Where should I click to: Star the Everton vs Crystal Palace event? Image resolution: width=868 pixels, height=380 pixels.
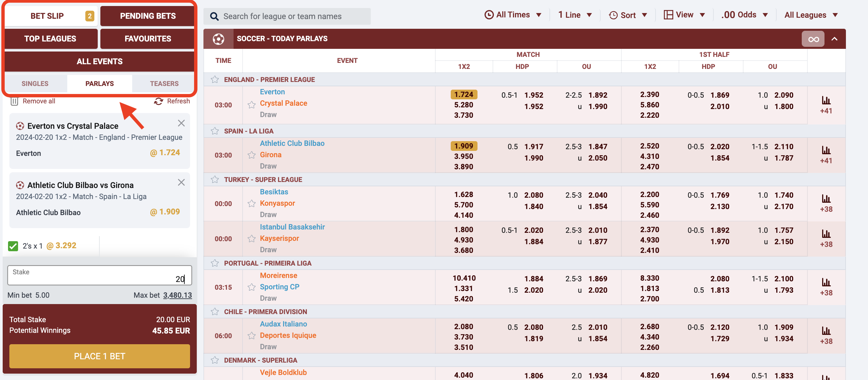click(x=251, y=105)
